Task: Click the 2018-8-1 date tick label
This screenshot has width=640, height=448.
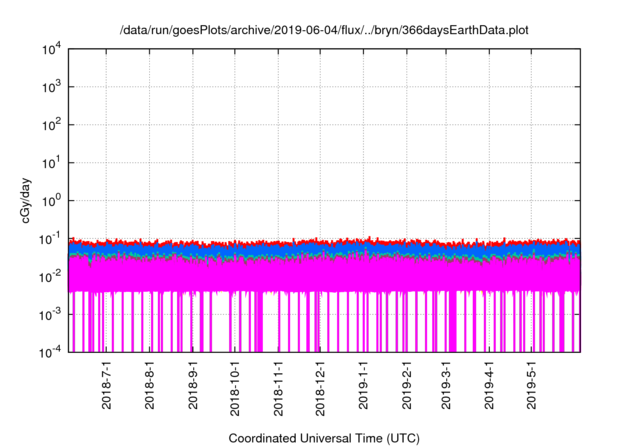Action: 150,384
